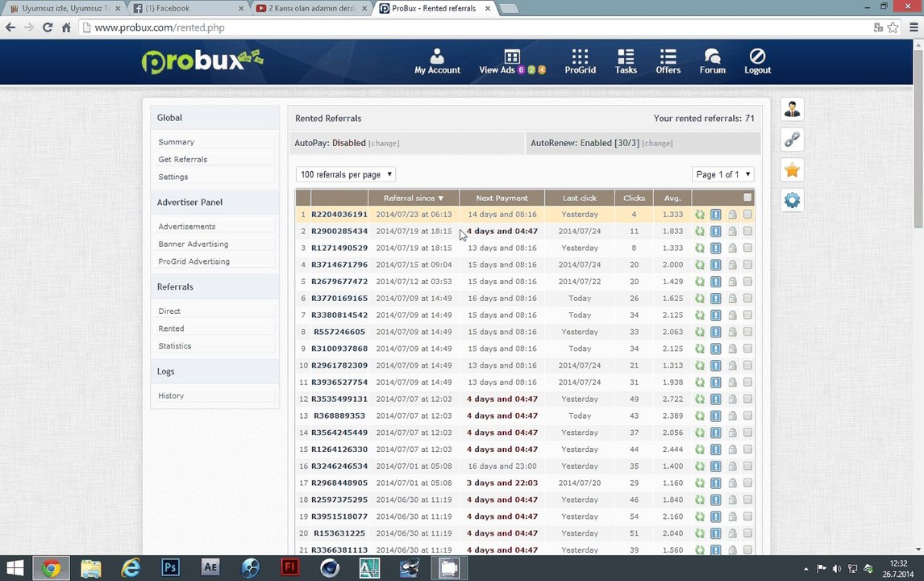Switch to the YouTube 2 Karısı tab

tap(311, 8)
